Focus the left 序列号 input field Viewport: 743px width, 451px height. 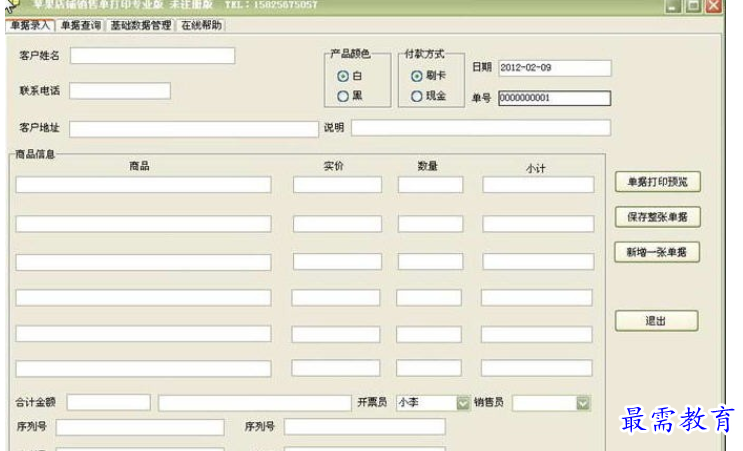pyautogui.click(x=140, y=427)
